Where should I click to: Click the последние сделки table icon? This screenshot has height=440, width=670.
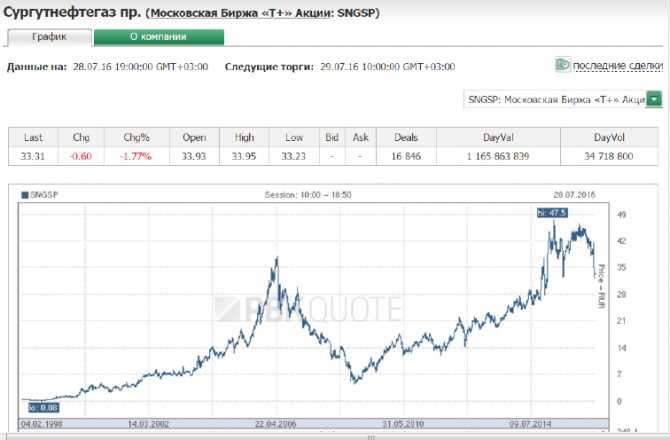click(562, 65)
